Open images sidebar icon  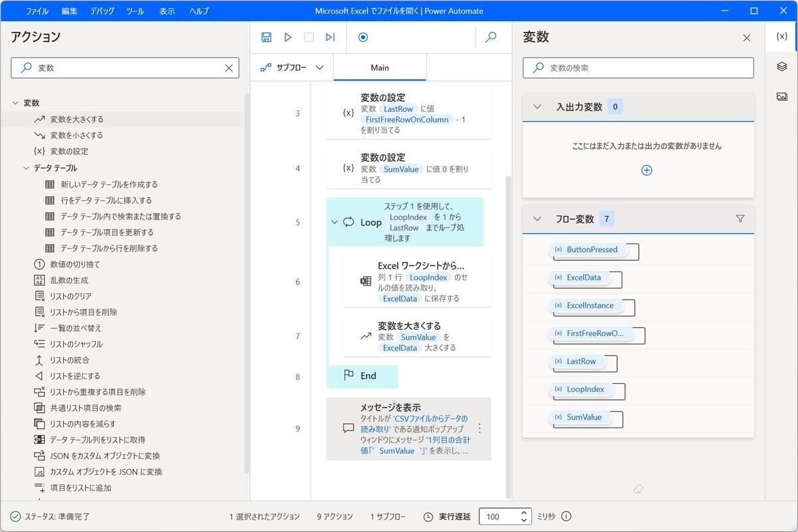782,96
